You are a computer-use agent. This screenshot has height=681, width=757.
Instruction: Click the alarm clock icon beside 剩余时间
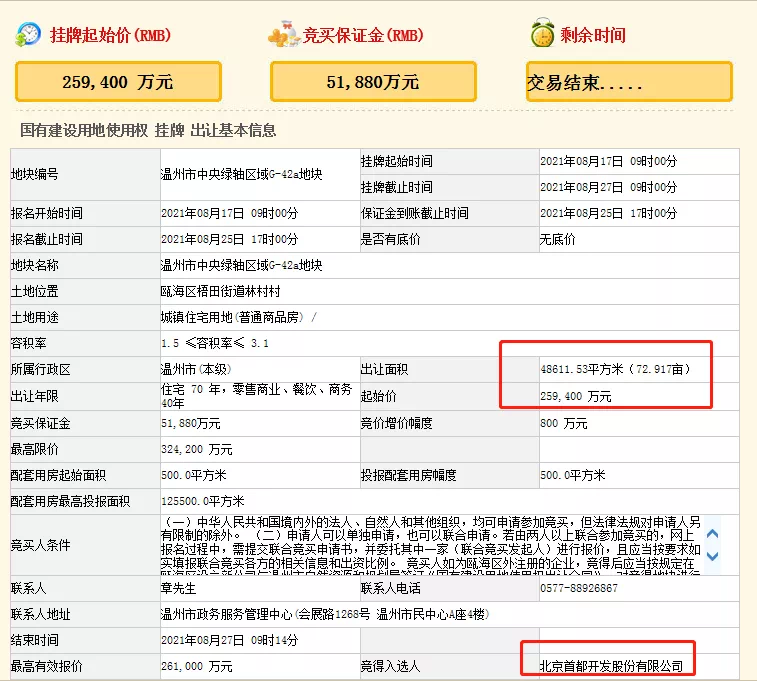(x=542, y=34)
